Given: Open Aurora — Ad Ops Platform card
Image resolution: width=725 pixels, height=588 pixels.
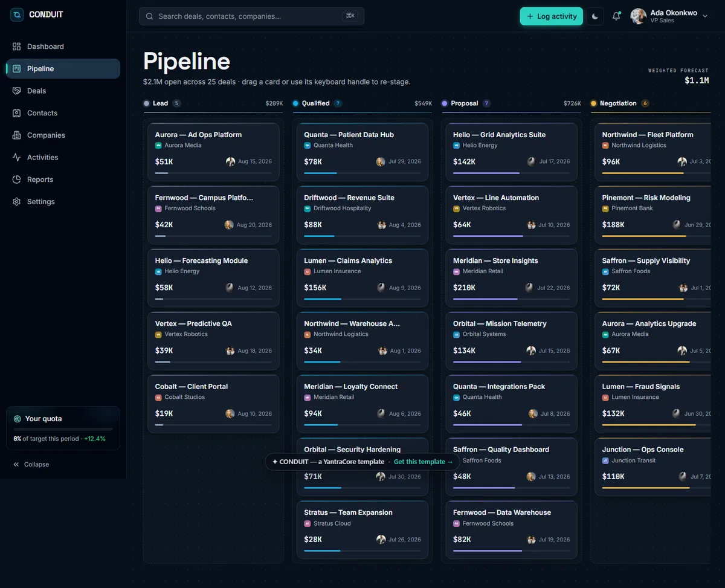Looking at the screenshot, I should (x=213, y=152).
